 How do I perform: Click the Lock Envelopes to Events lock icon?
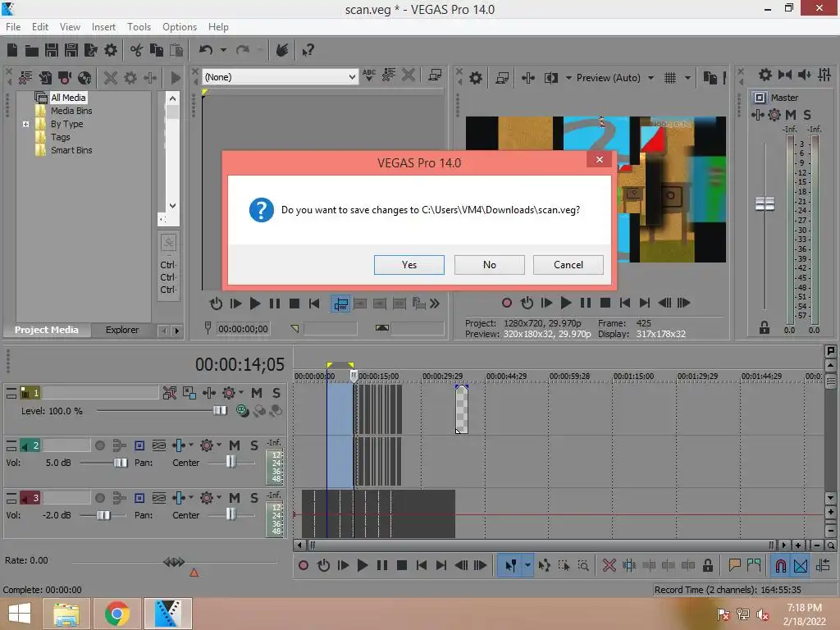(708, 565)
